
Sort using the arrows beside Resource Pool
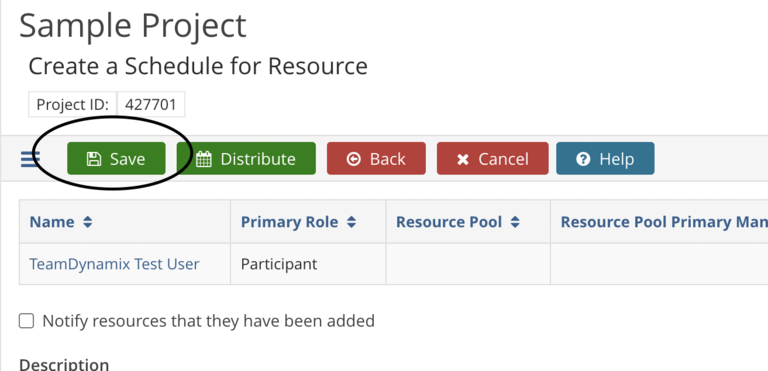click(515, 222)
